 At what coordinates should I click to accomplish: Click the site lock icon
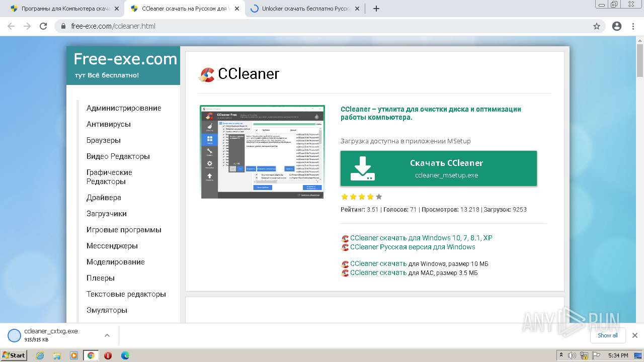point(63,26)
